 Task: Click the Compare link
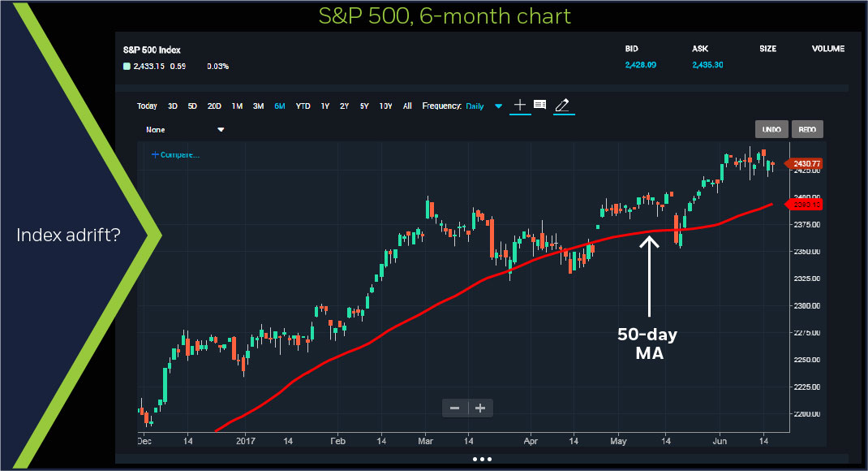click(x=175, y=154)
